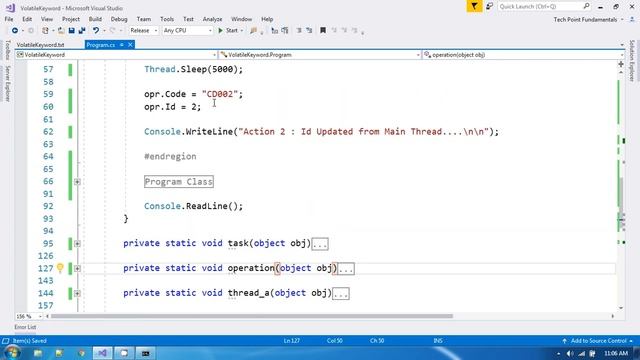Viewport: 640px width, 360px height.
Task: Undo the last edit via toolbar
Action: tap(96, 31)
